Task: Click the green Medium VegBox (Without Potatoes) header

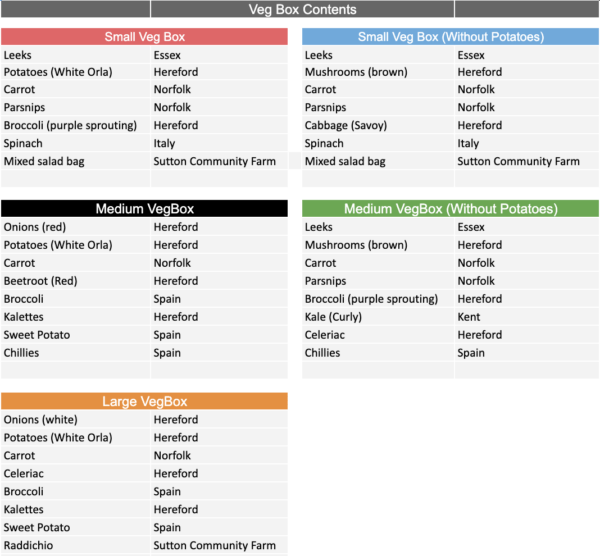Action: (x=450, y=209)
